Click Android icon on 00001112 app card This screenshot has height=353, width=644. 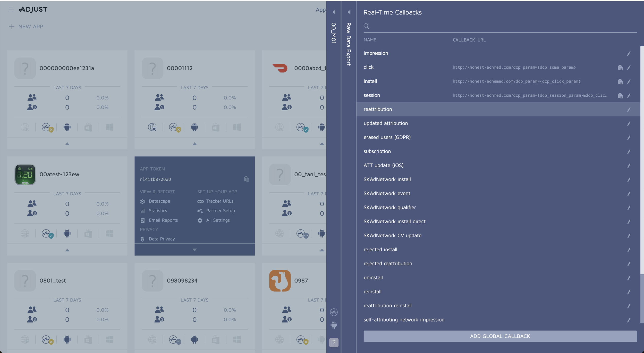pyautogui.click(x=194, y=127)
